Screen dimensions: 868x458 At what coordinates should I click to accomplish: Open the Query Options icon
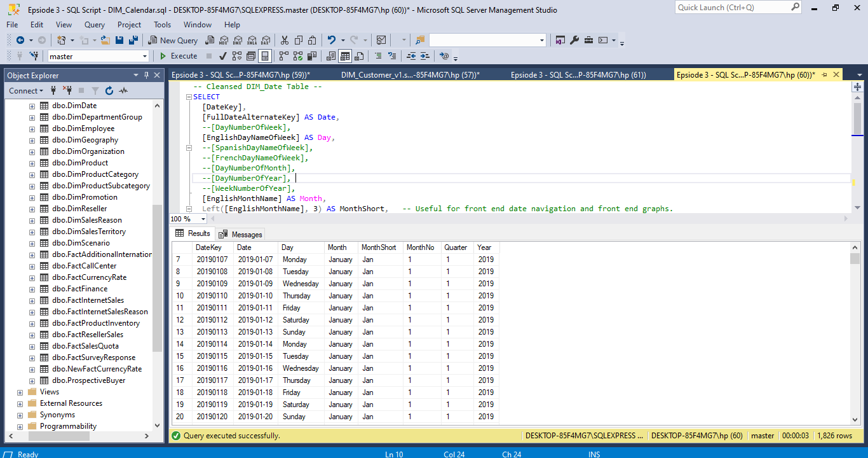coord(251,56)
